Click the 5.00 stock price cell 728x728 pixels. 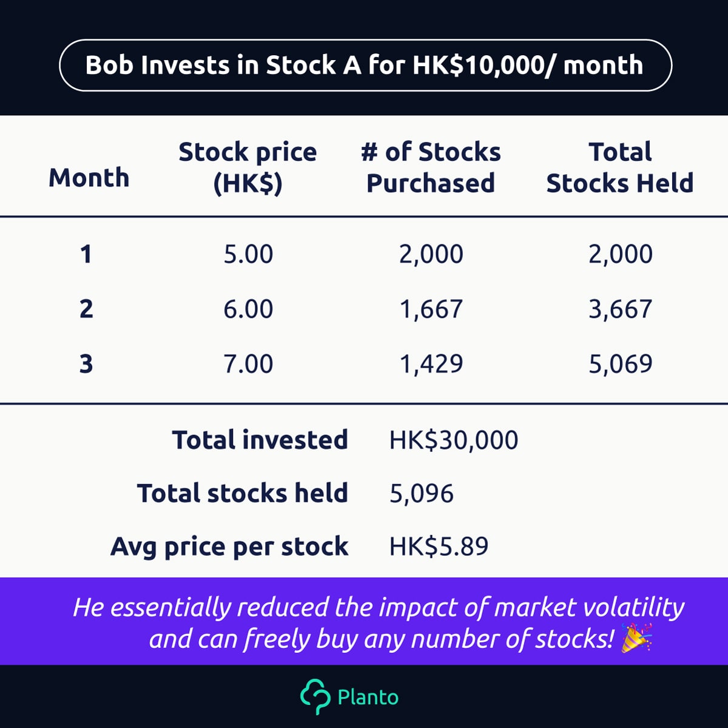tap(248, 254)
